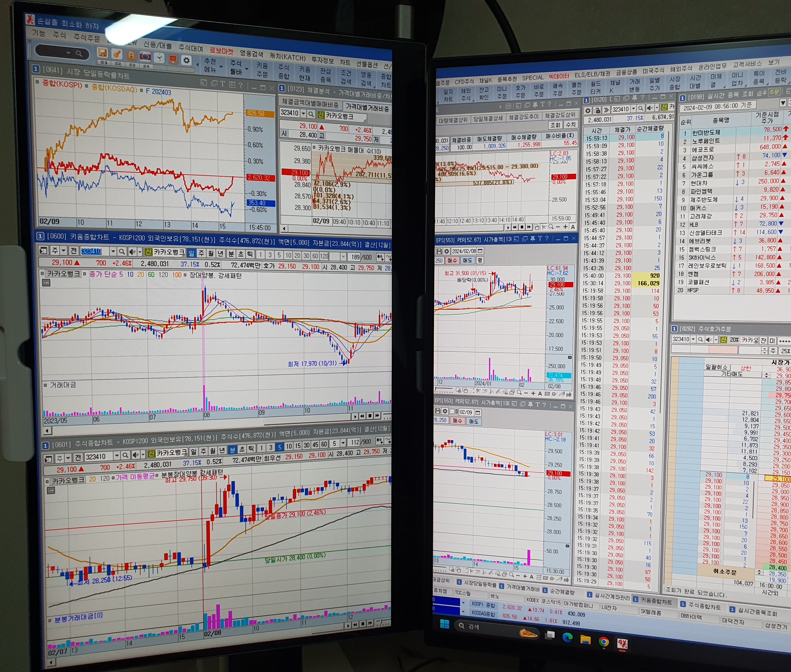Click the key icon in top toolbar
The height and width of the screenshot is (672, 791).
[117, 54]
